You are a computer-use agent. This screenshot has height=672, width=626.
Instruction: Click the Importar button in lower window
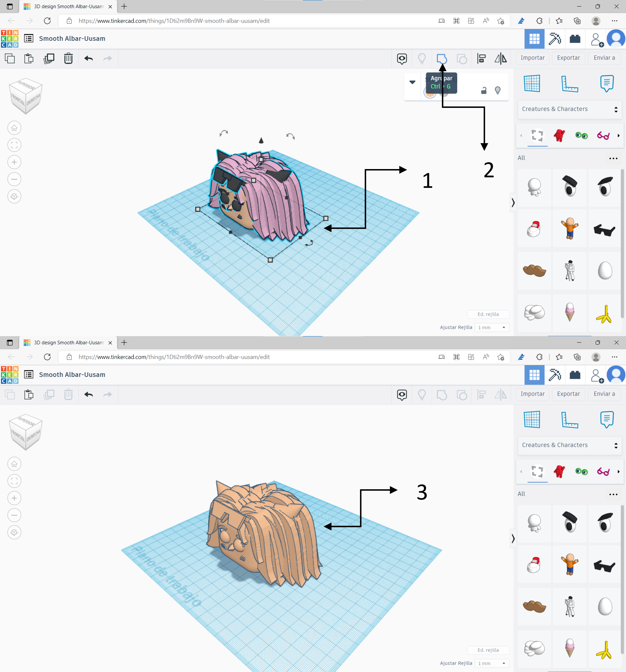[532, 394]
